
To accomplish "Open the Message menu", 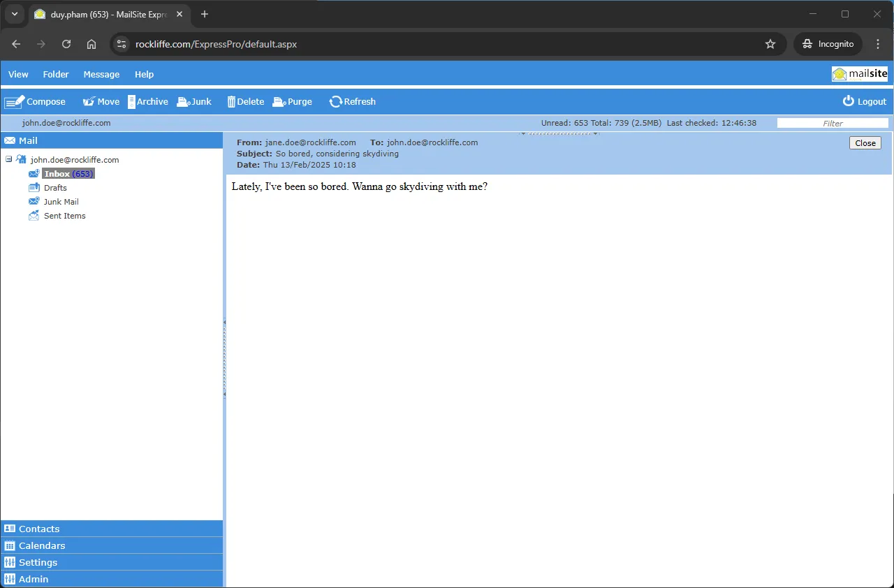I will (101, 74).
